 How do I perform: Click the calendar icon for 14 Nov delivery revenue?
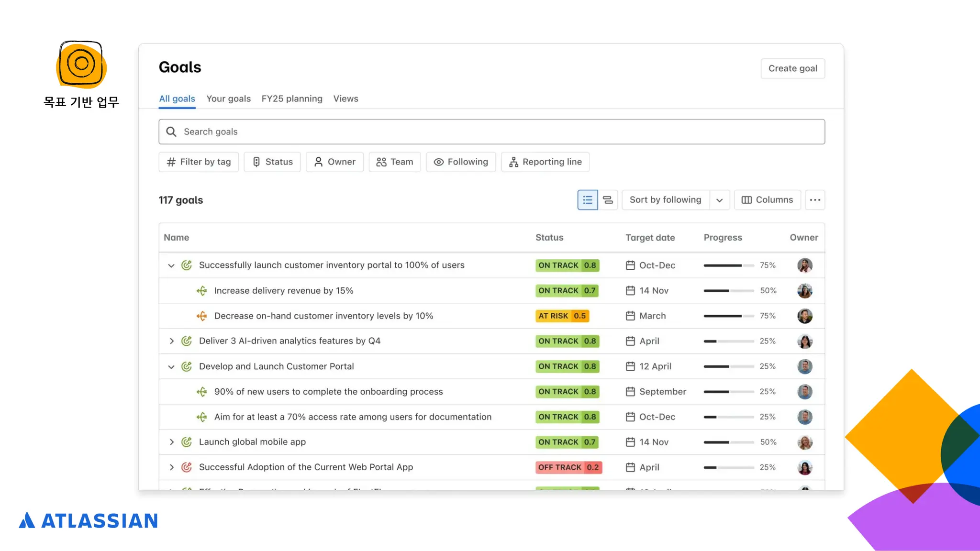tap(630, 290)
